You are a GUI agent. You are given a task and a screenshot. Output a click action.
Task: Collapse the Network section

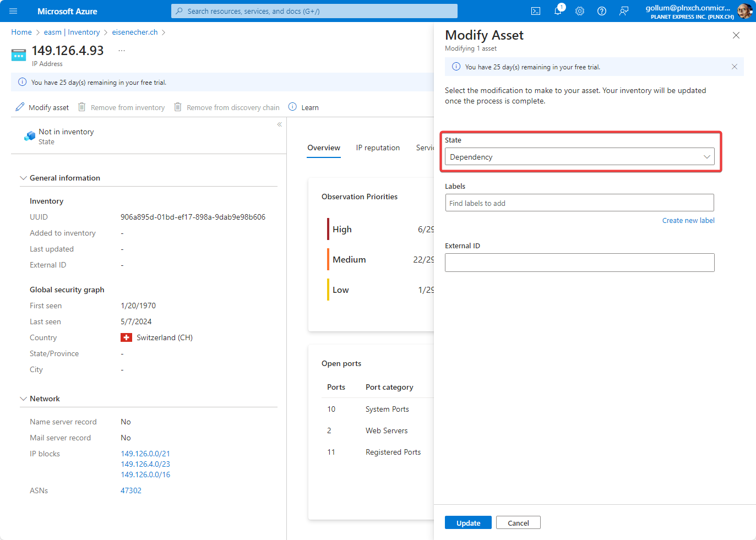[x=24, y=399]
